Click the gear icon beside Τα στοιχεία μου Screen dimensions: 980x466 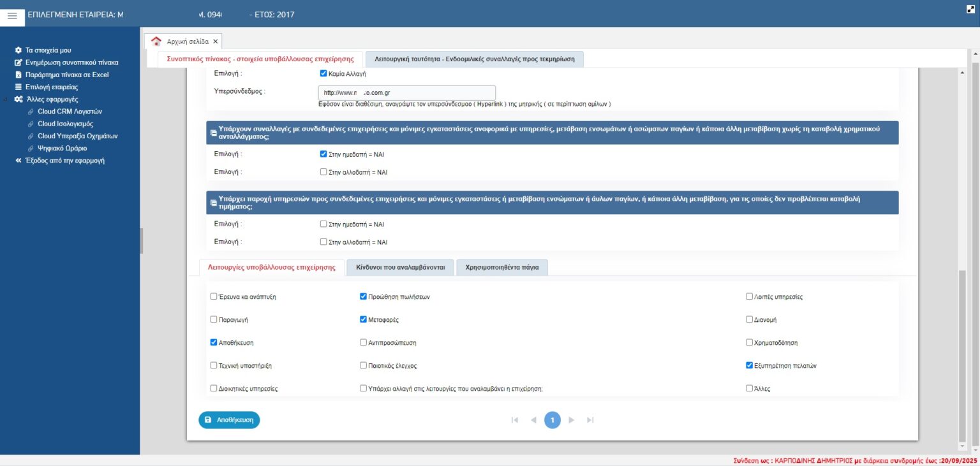(x=19, y=50)
